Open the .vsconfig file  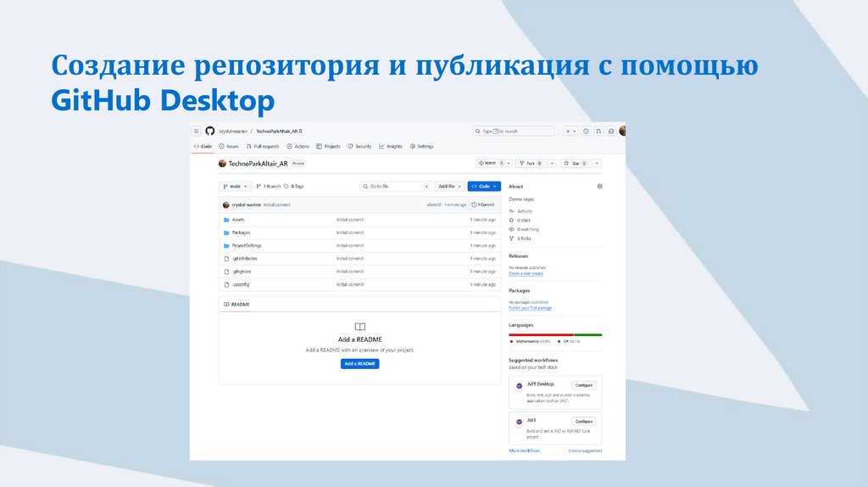coord(241,284)
